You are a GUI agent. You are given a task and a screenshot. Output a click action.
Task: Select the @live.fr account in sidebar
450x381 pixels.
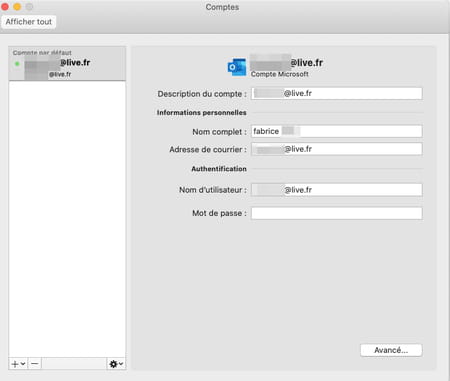[67, 64]
